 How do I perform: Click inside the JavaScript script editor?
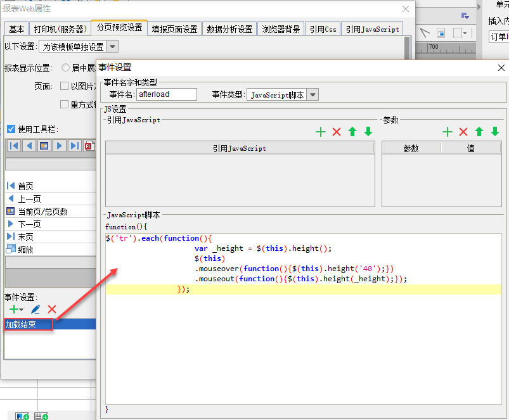tap(303, 319)
